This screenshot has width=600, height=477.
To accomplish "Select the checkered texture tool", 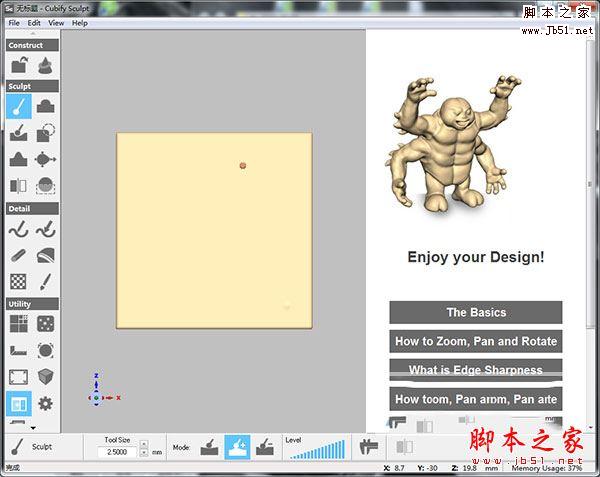I will [19, 282].
